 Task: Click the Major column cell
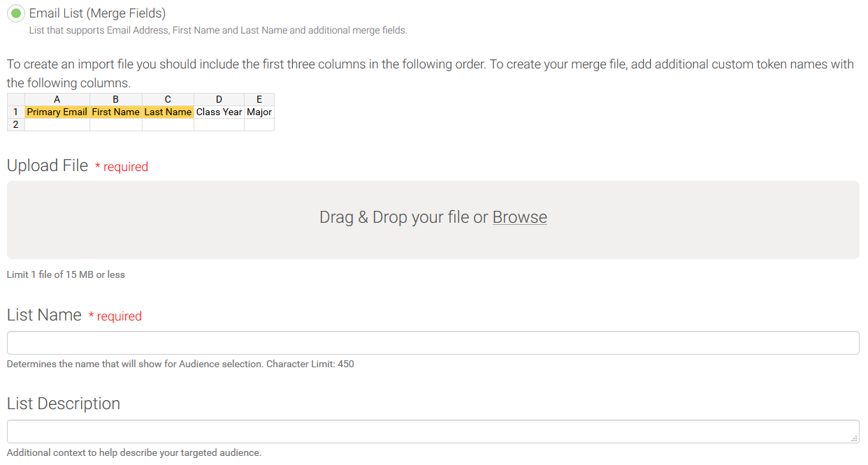(x=259, y=112)
